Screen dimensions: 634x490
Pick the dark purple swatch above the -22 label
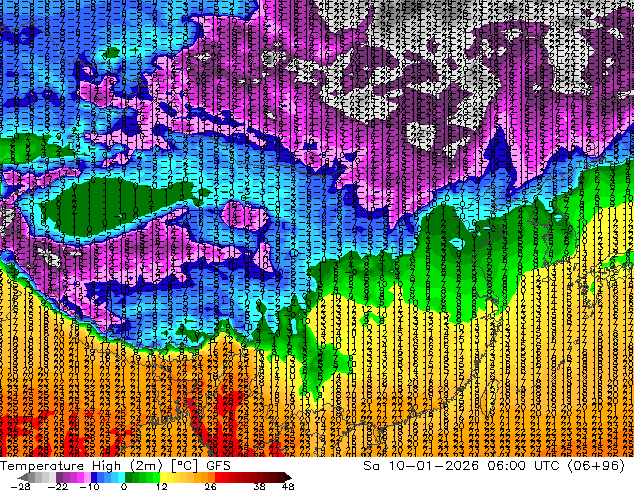coord(59,477)
